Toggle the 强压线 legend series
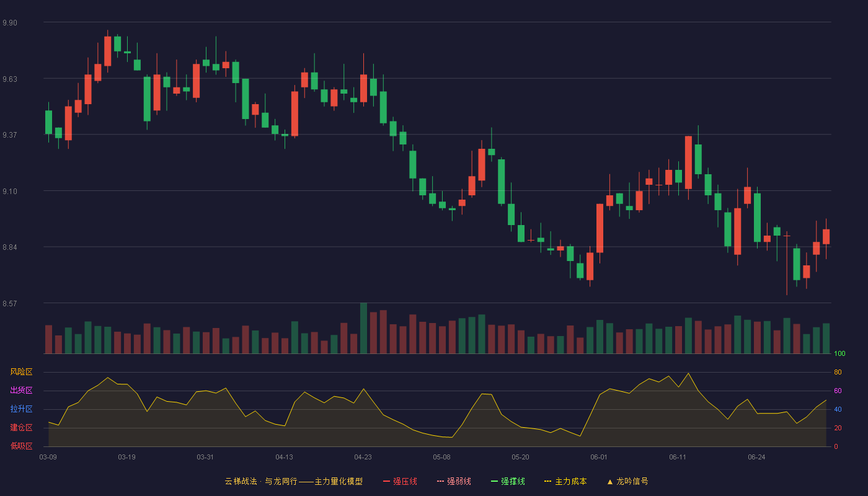Viewport: 868px width, 496px height. tap(400, 481)
